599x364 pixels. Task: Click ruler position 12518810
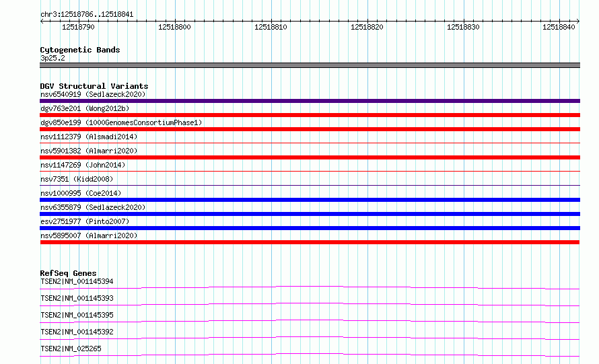[x=271, y=27]
